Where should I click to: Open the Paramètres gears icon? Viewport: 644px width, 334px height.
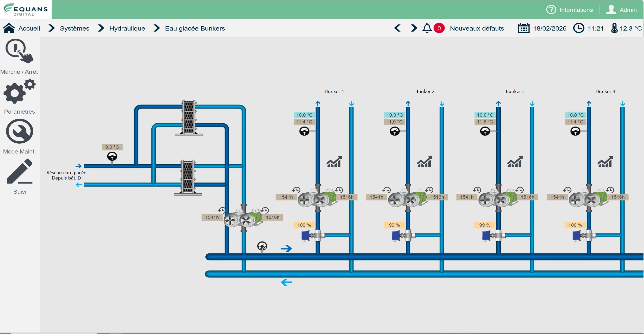[19, 91]
